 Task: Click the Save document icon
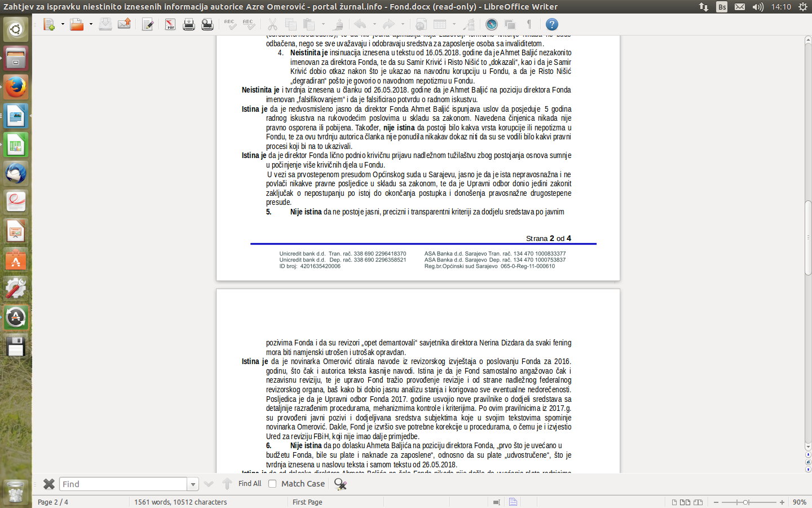(105, 24)
